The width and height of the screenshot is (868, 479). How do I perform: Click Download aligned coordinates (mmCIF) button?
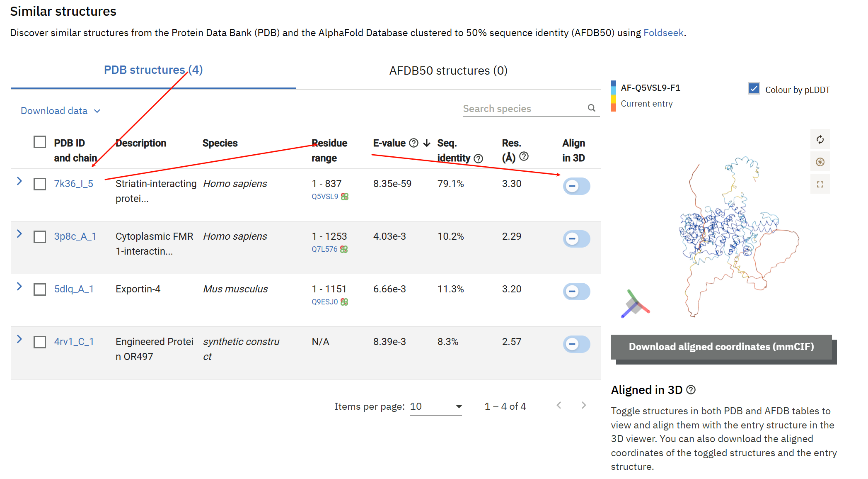coord(721,347)
